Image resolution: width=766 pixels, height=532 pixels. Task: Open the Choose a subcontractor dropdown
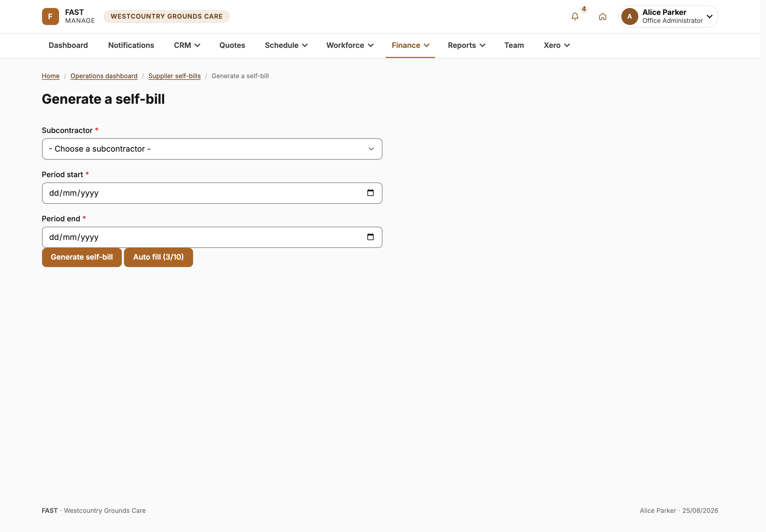coord(212,149)
